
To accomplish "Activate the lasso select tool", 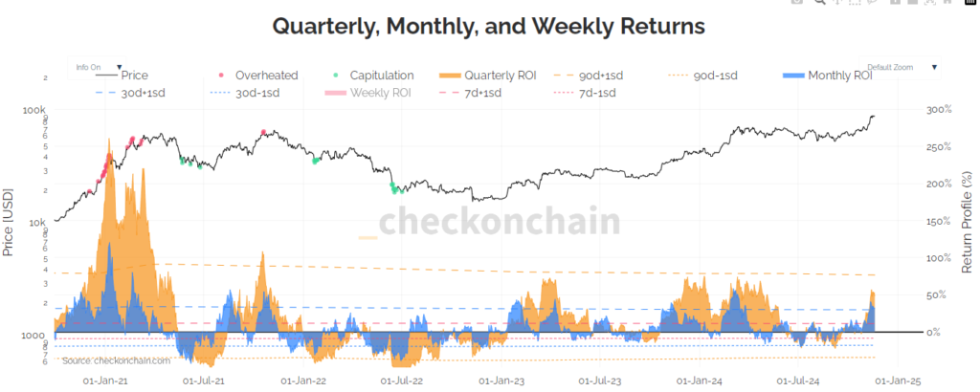I will tap(872, 2).
